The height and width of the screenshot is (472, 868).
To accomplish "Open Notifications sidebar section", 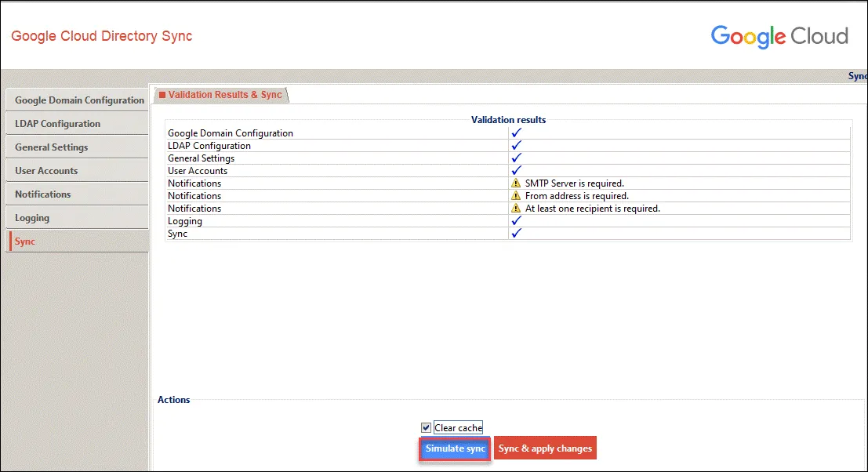I will point(78,194).
